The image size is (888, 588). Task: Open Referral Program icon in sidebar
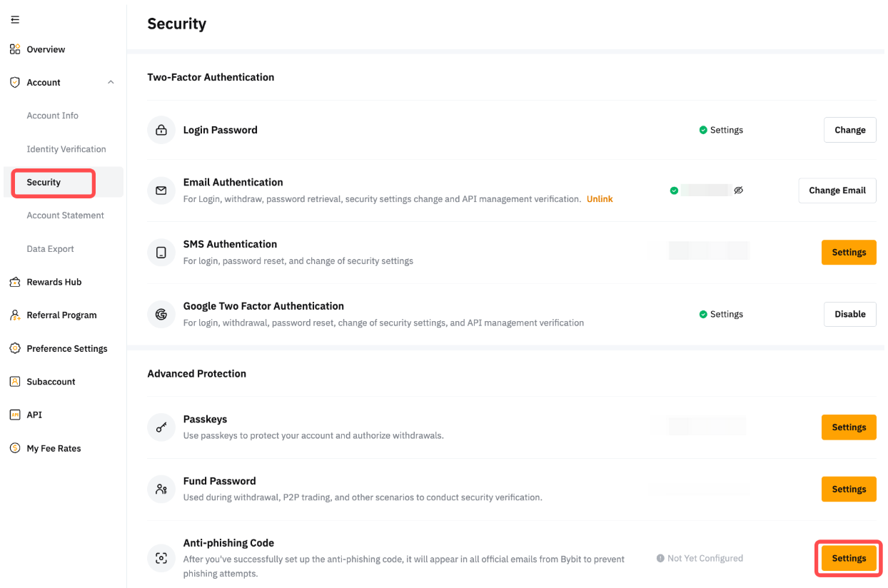click(x=15, y=315)
